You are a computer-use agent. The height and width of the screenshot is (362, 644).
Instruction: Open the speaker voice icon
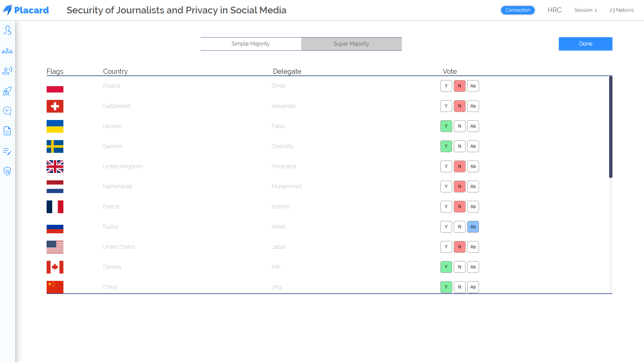tap(7, 70)
